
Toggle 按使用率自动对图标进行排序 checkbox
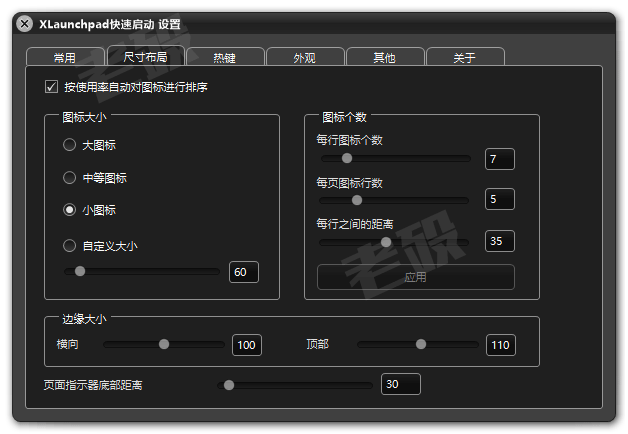(x=51, y=86)
